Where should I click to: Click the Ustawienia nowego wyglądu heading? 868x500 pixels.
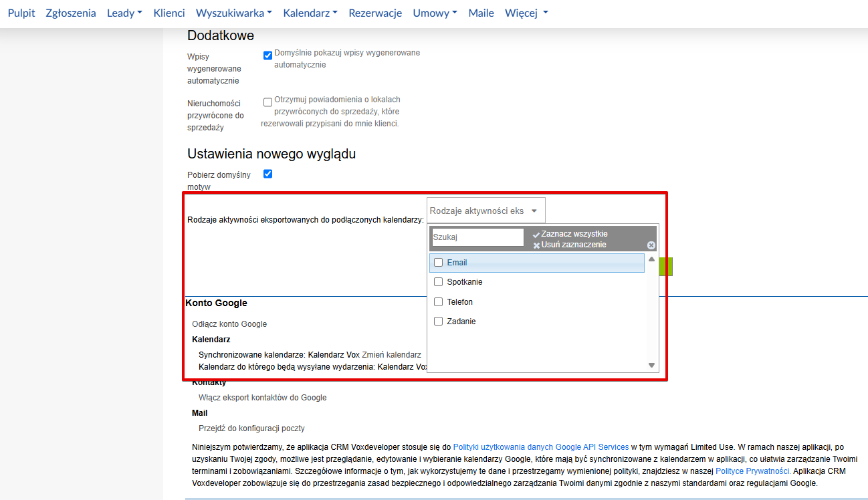[272, 154]
